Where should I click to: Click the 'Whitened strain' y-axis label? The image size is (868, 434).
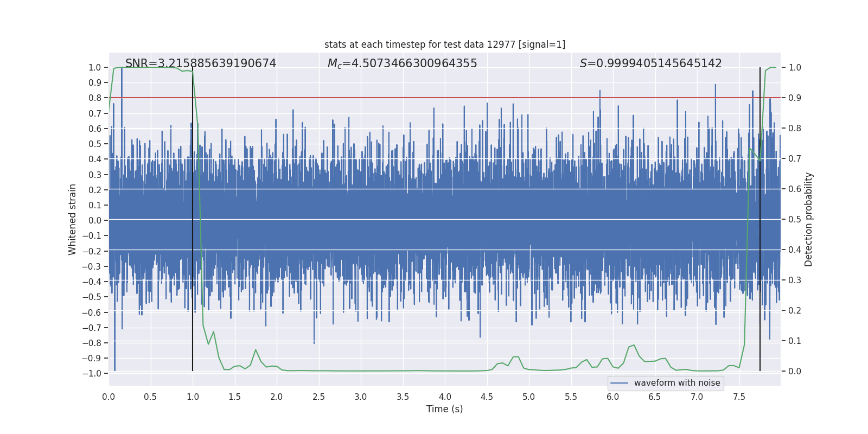pos(73,219)
